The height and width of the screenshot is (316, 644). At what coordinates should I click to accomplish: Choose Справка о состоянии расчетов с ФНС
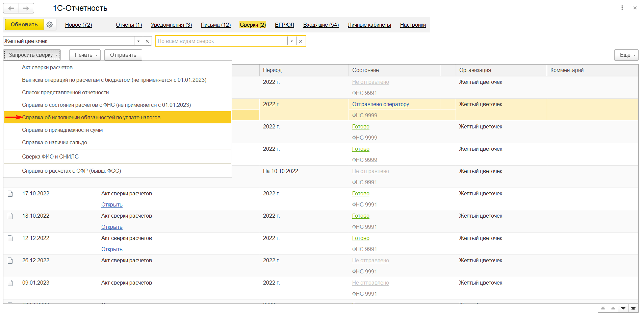pos(118,105)
